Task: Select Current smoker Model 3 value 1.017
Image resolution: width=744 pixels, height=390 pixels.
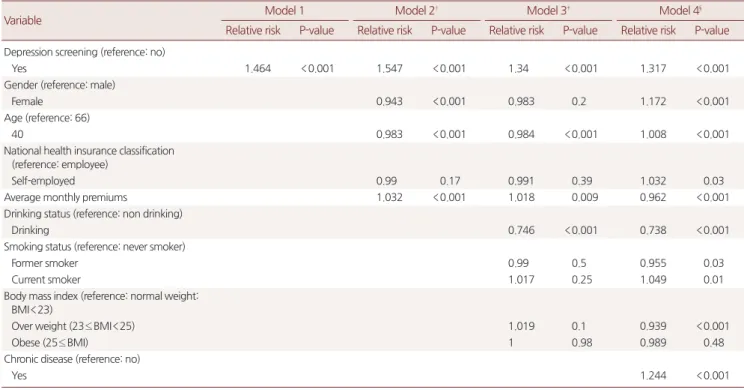Action: pos(521,279)
